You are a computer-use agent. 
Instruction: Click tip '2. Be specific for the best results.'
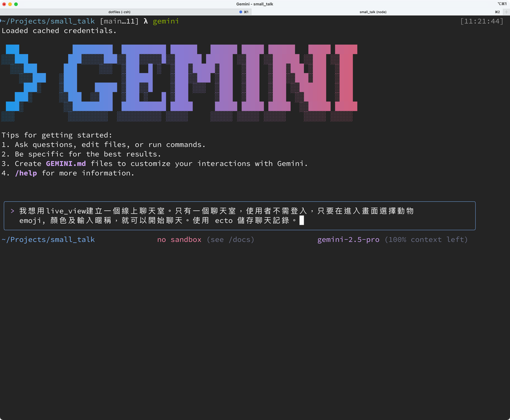[x=81, y=154]
